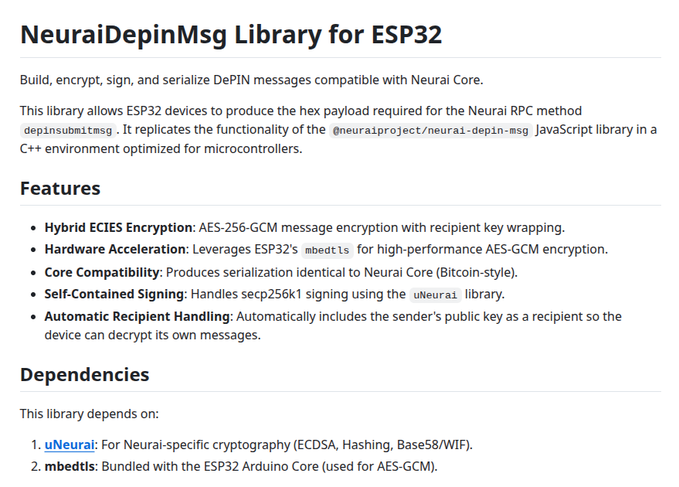Click the Self-Contained Signing bold label
The height and width of the screenshot is (487, 679).
pyautogui.click(x=114, y=294)
